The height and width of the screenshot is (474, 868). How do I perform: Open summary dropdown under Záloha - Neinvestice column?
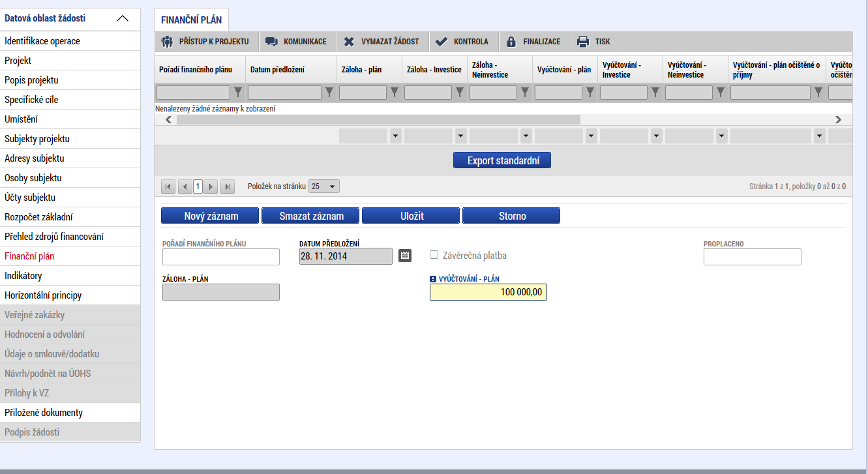[x=526, y=136]
